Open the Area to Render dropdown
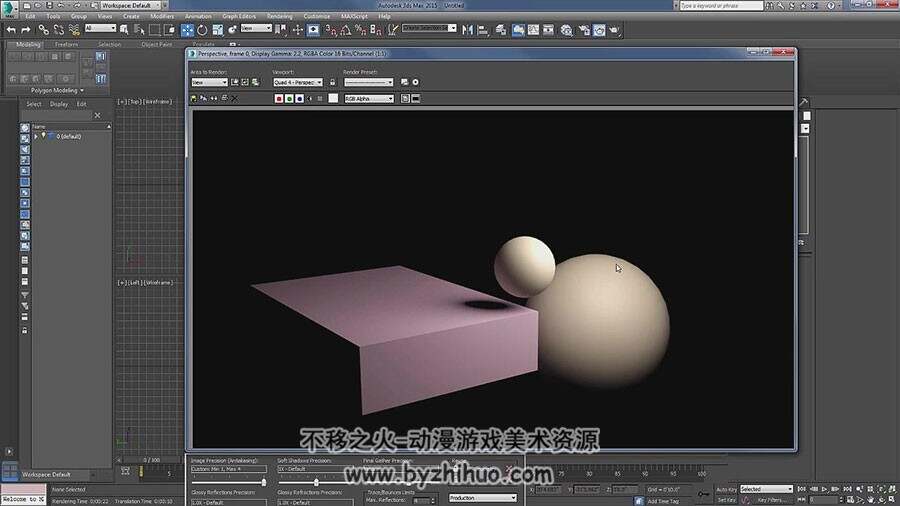 pyautogui.click(x=210, y=83)
